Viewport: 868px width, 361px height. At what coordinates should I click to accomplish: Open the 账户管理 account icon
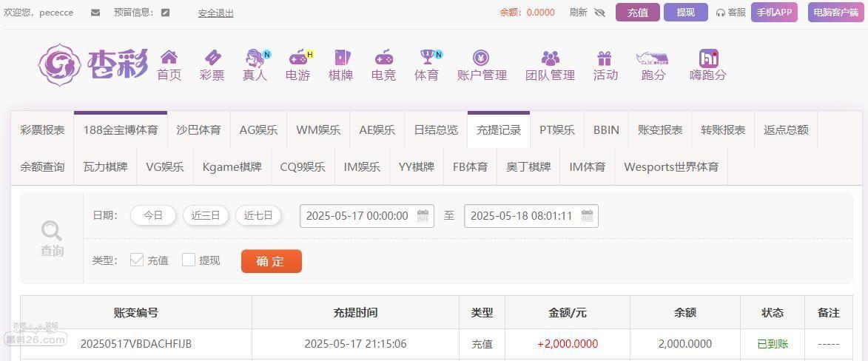pos(481,58)
